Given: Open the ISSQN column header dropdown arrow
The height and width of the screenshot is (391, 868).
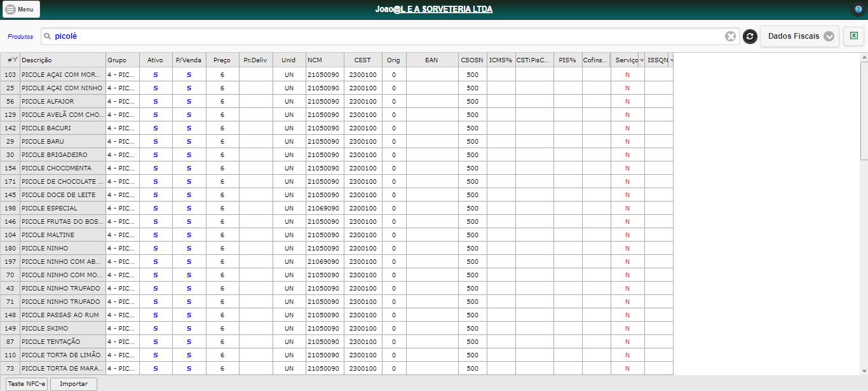Looking at the screenshot, I should [x=671, y=60].
